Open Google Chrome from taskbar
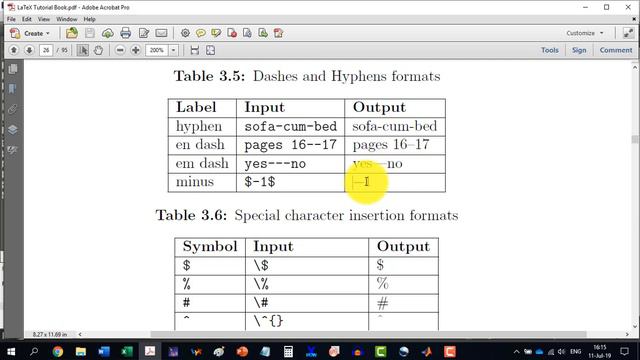This screenshot has width=640, height=360. coord(58,351)
